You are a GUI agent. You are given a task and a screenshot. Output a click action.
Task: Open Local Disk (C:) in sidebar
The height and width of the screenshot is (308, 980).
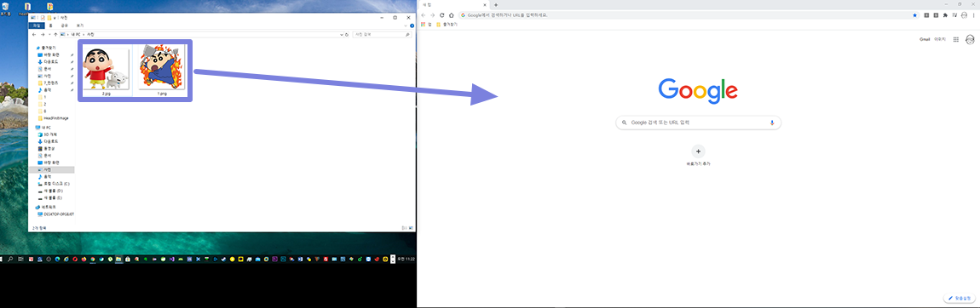pyautogui.click(x=53, y=183)
